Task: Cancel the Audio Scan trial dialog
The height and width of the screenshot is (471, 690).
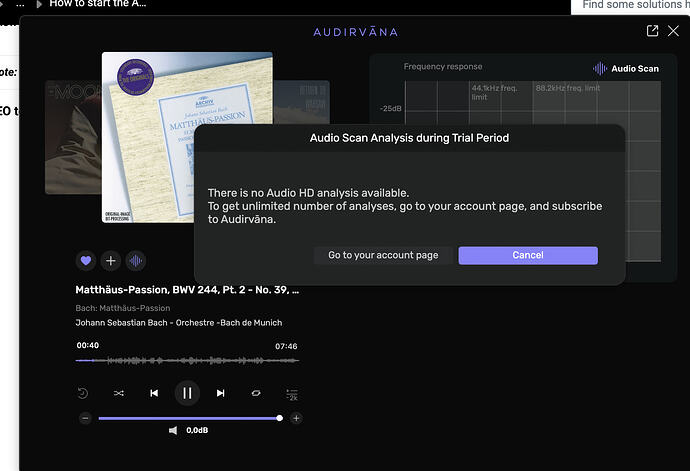Action: click(528, 255)
